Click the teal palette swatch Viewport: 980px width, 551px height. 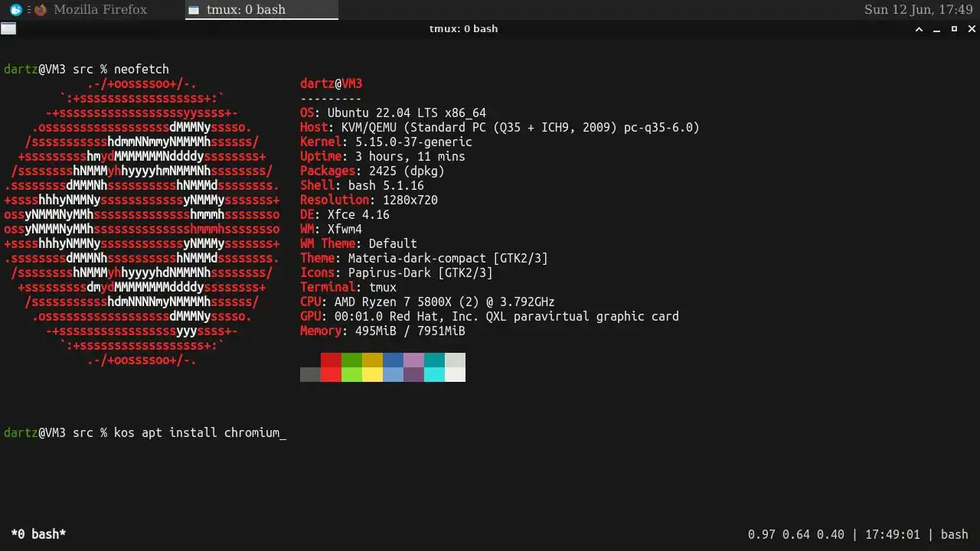tap(434, 360)
